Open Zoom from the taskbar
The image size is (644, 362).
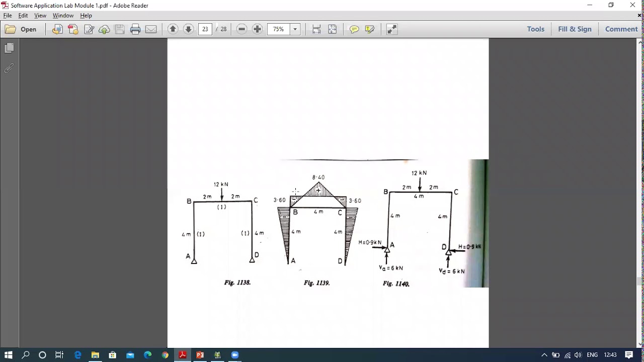point(234,355)
